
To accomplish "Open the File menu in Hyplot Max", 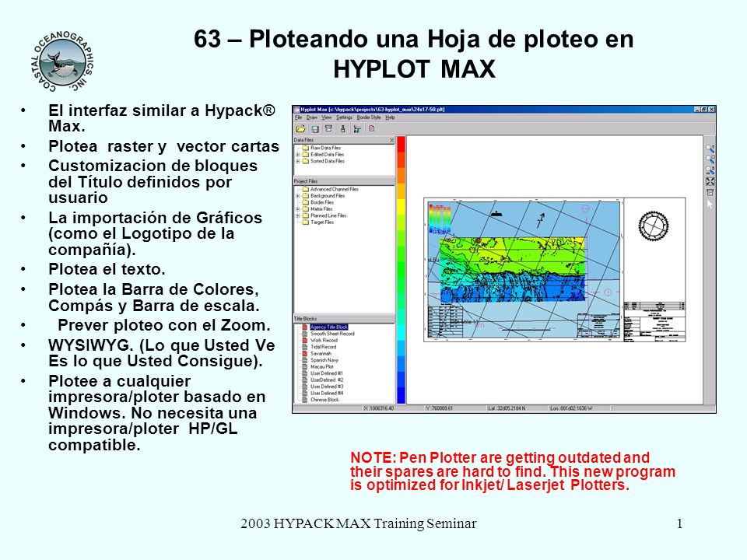I will point(298,117).
